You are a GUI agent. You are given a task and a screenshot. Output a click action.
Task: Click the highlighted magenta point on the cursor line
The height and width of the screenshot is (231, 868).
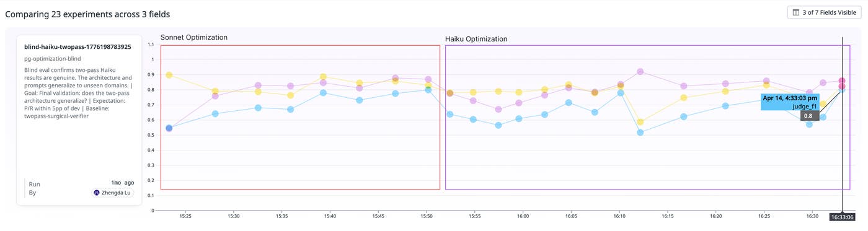tap(842, 81)
